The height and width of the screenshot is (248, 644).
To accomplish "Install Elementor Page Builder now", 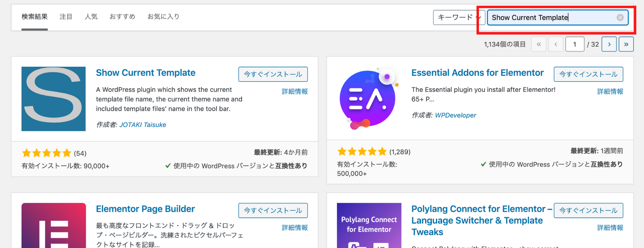I will tap(273, 210).
